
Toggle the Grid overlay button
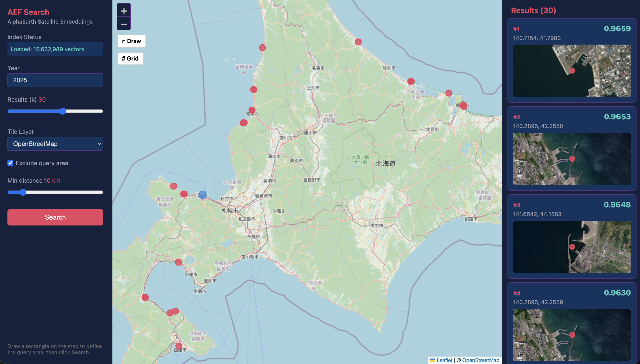pyautogui.click(x=130, y=59)
